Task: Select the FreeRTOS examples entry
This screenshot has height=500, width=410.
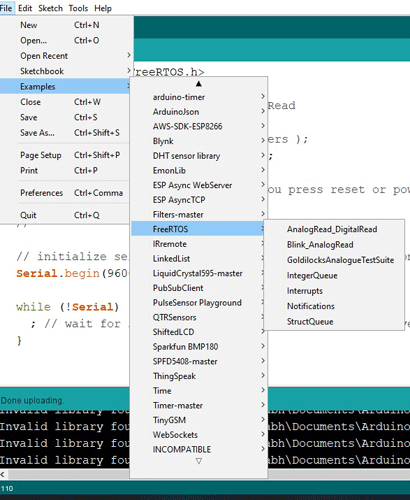Action: (198, 229)
